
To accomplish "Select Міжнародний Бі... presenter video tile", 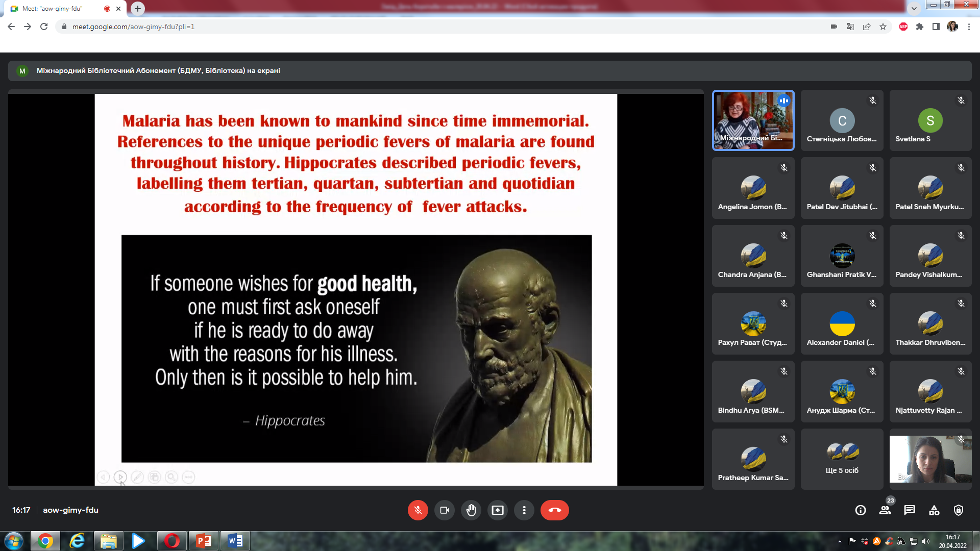I will coord(753,120).
